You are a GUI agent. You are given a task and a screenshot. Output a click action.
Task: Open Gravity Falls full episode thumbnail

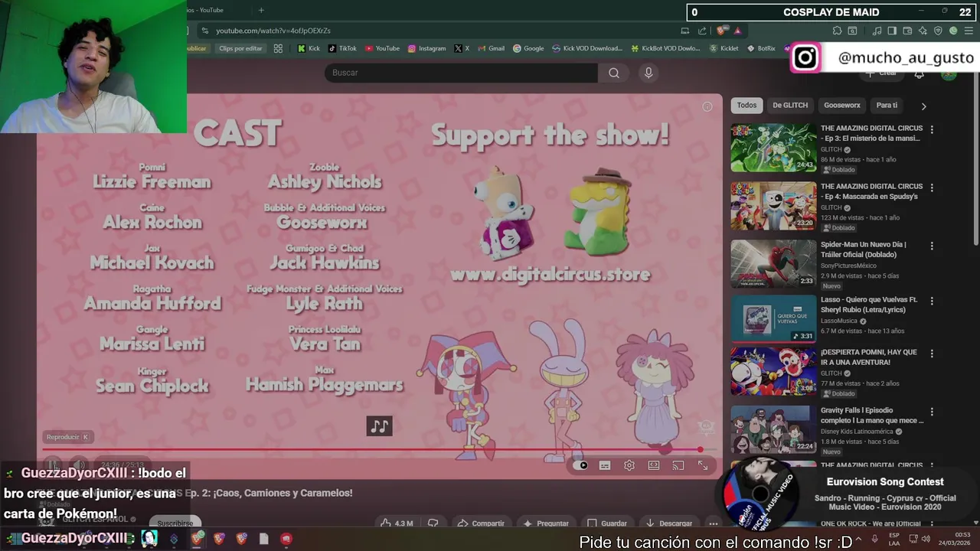click(x=773, y=430)
